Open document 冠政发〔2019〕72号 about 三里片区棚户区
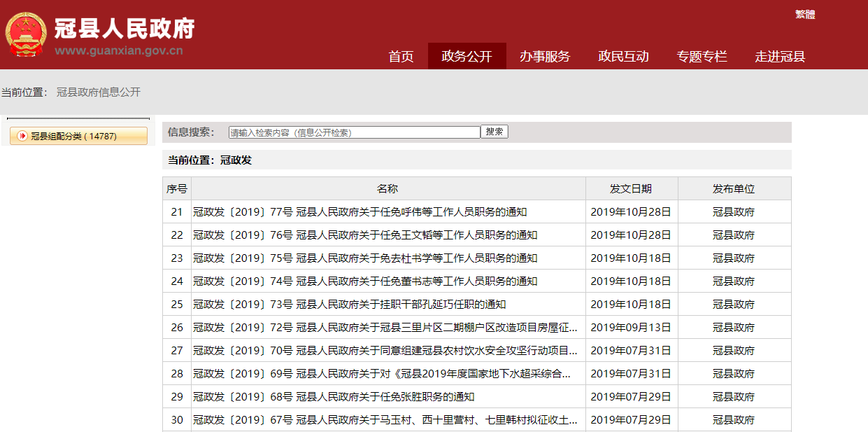 385,327
